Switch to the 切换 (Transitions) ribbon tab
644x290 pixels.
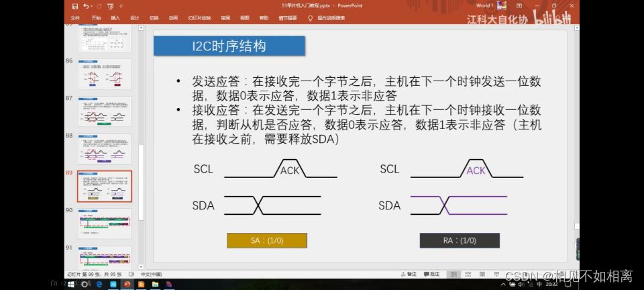click(x=154, y=18)
